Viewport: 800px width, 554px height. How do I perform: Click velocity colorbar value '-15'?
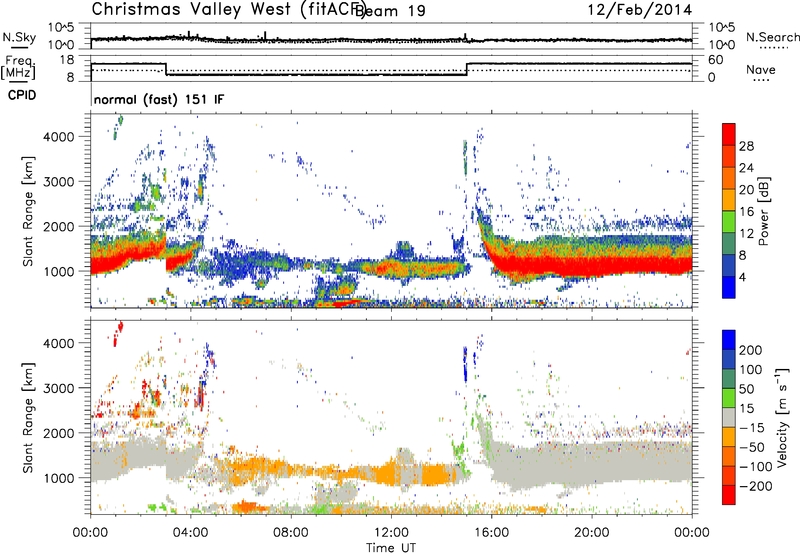(752, 428)
